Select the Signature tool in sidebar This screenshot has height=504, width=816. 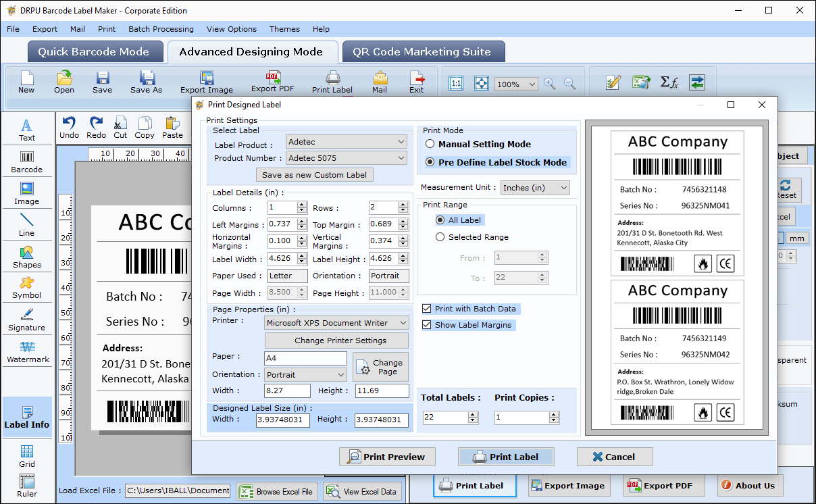coord(27,320)
